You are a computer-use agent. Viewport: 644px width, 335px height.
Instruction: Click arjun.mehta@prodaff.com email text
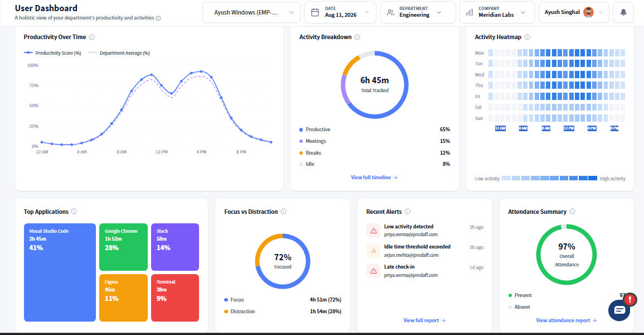(411, 255)
